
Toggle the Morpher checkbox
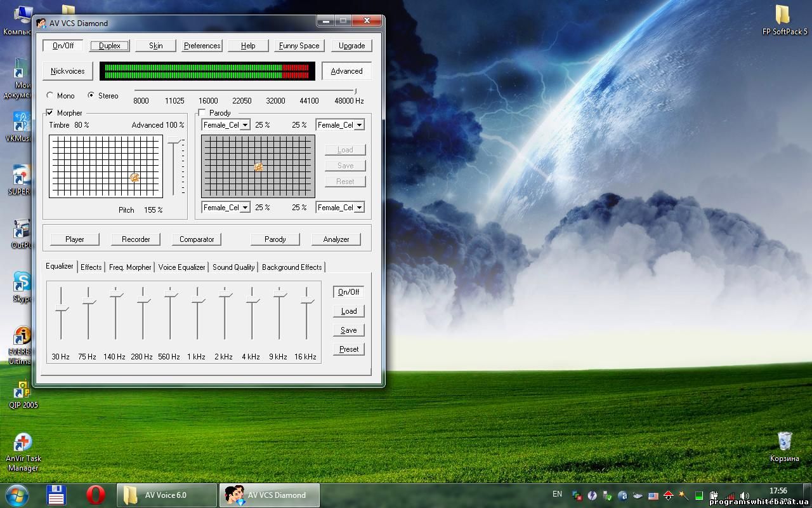click(x=49, y=112)
